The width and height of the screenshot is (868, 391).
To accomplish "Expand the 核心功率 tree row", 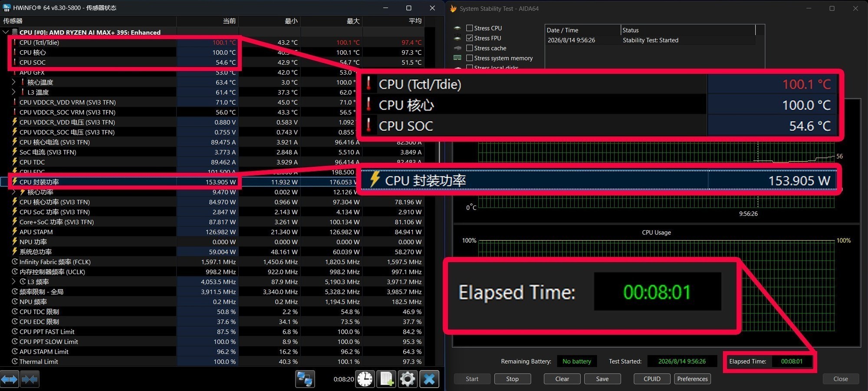I will point(14,192).
